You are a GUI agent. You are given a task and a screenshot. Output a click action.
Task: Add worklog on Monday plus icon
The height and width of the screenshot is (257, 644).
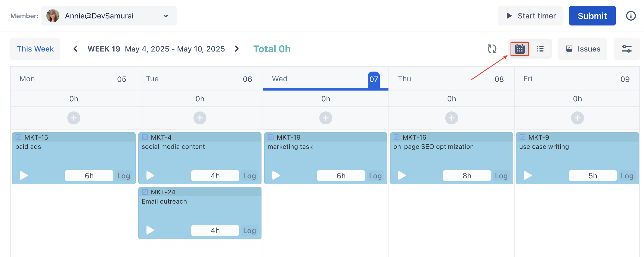pos(74,118)
